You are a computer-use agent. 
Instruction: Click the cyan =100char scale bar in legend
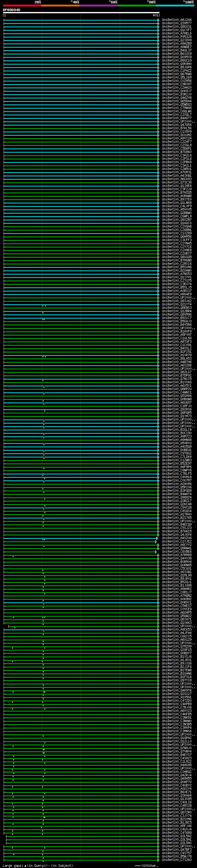pyautogui.click(x=137, y=866)
